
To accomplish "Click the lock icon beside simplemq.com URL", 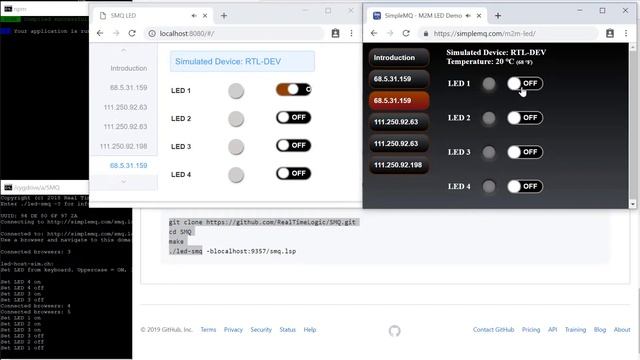I will point(426,33).
